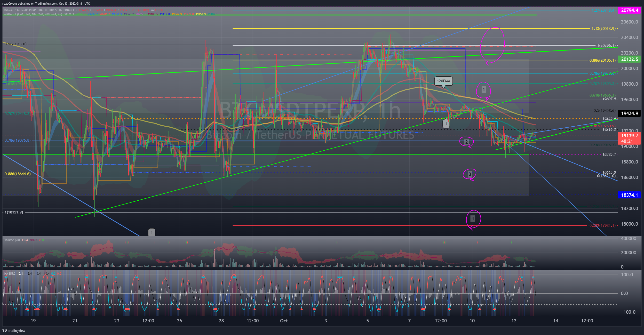Click the 14 date on time axis

pyautogui.click(x=556, y=321)
